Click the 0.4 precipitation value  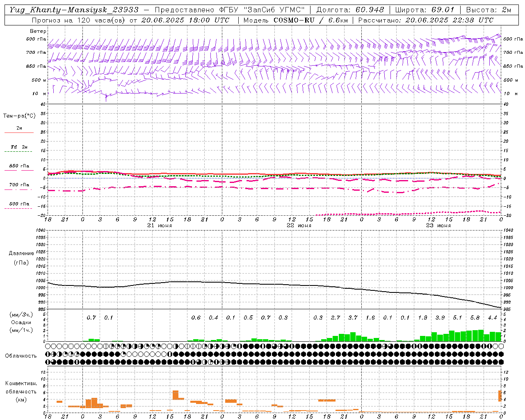click(213, 318)
